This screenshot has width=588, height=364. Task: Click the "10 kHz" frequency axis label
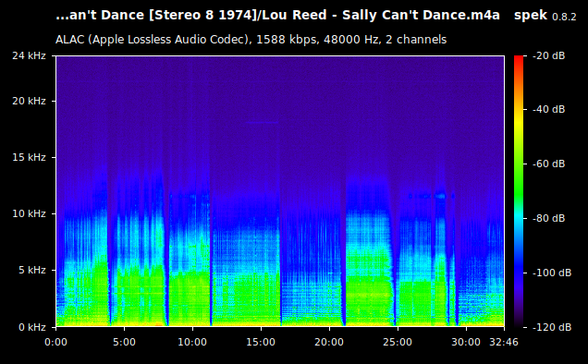click(x=29, y=213)
